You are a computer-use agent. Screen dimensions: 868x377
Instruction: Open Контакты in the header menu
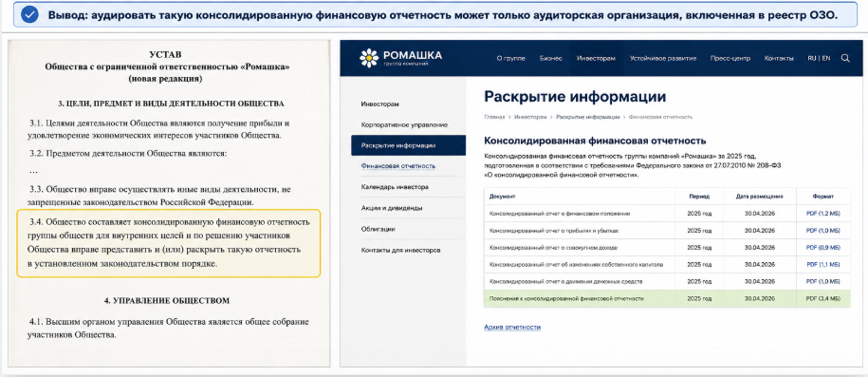pos(779,58)
